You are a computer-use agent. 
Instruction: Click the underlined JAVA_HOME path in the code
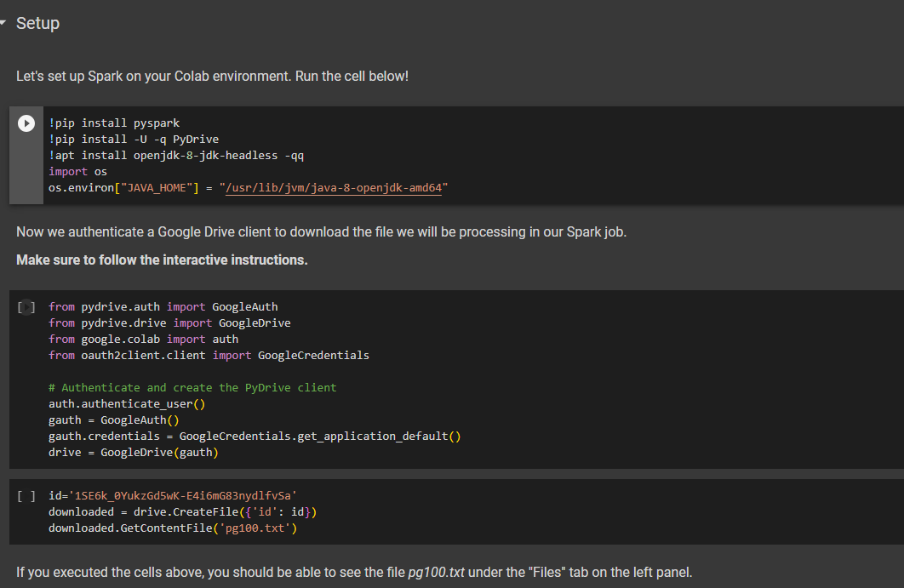tap(335, 186)
